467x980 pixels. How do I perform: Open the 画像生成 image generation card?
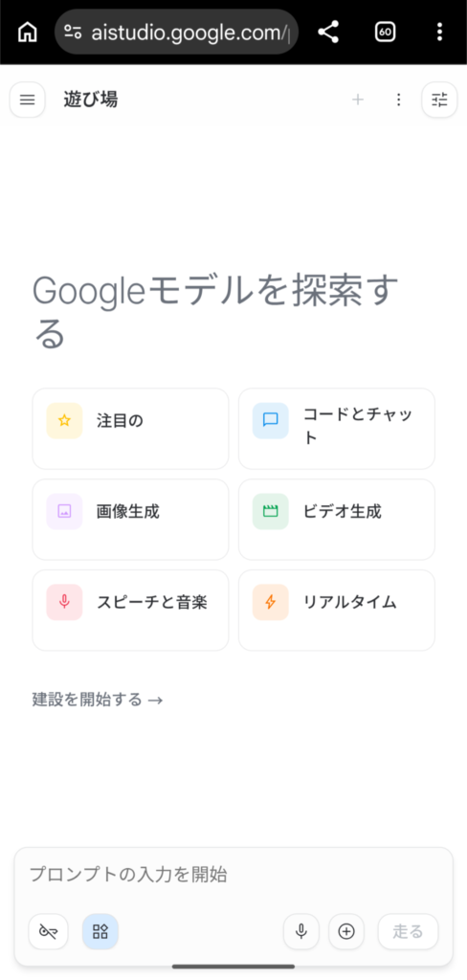coord(131,520)
